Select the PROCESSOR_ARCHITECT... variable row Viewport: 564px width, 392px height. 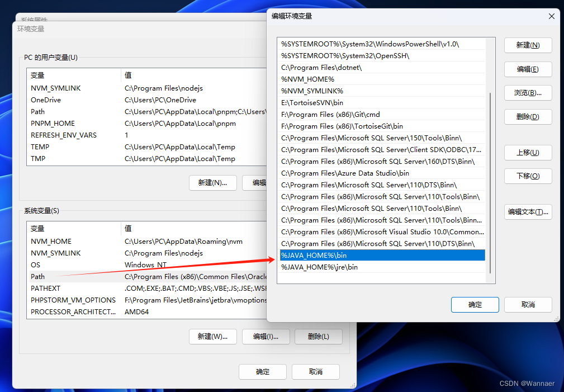click(x=147, y=312)
